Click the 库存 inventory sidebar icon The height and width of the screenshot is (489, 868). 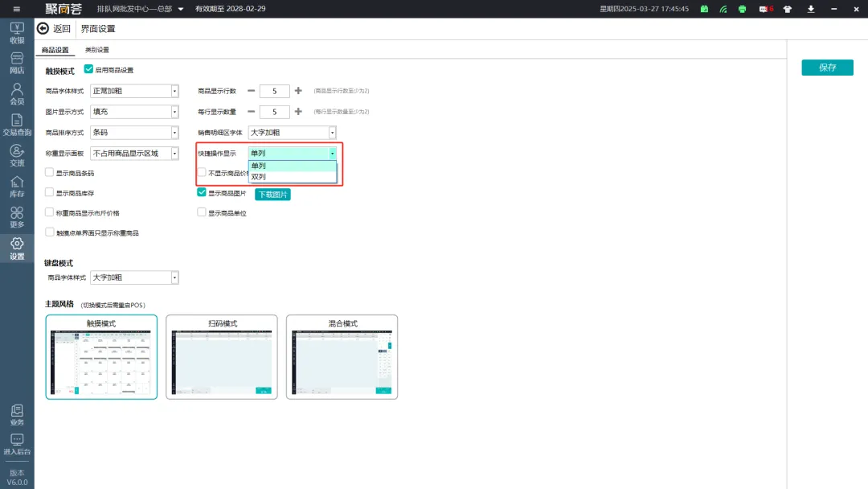pos(17,187)
